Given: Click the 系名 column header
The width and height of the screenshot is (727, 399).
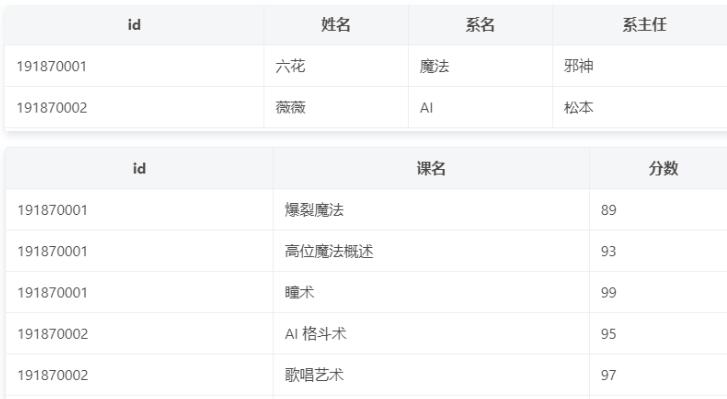Looking at the screenshot, I should point(480,25).
